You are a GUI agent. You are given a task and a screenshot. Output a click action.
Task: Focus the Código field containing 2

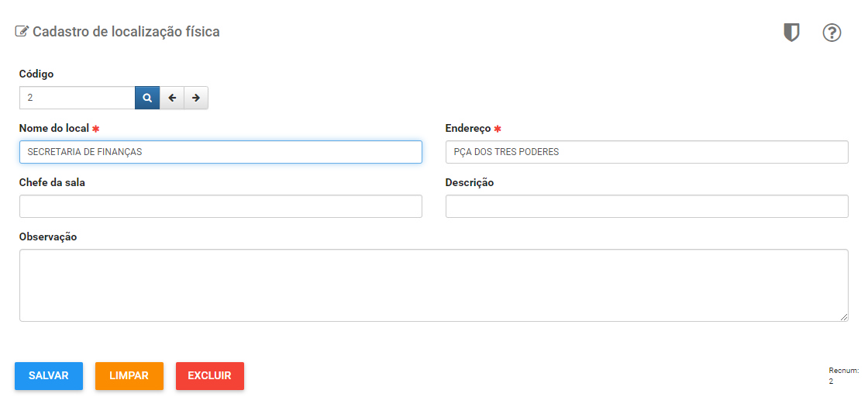point(77,98)
